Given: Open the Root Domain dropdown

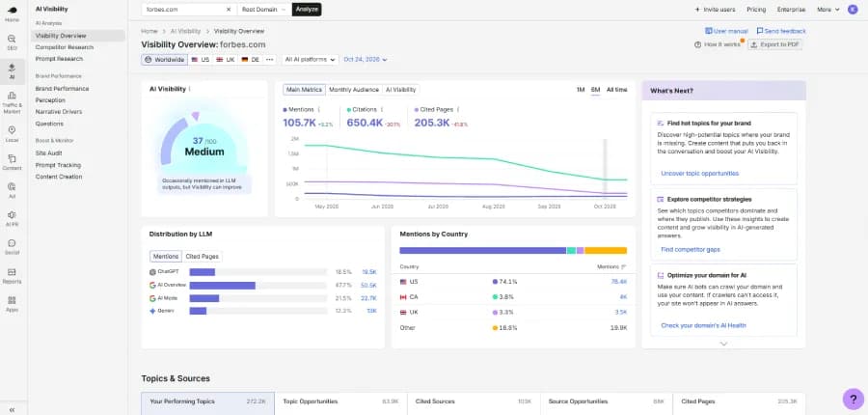Looking at the screenshot, I should [264, 10].
